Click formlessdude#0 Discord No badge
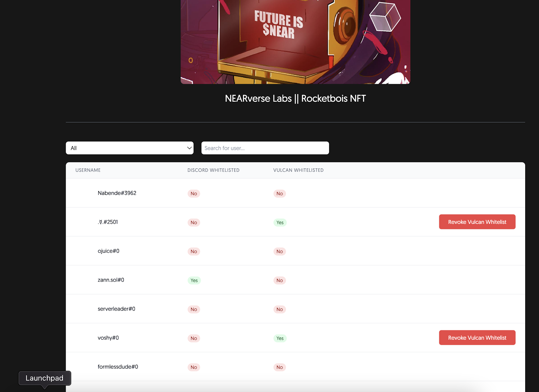Viewport: 539px width, 392px height. click(x=194, y=367)
